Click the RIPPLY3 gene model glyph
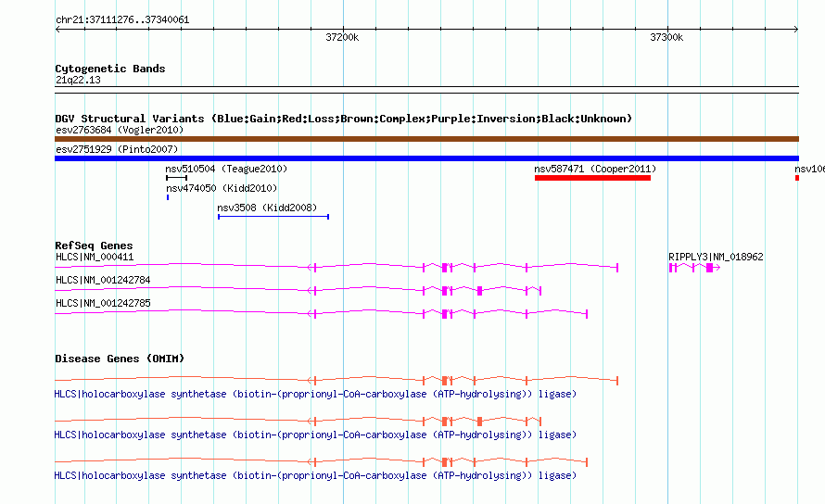Viewport: 825px width, 504px height. tap(694, 268)
